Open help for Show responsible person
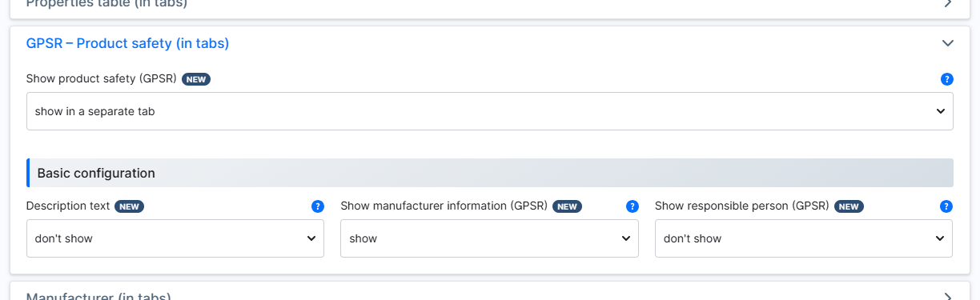980x300 pixels. [946, 206]
